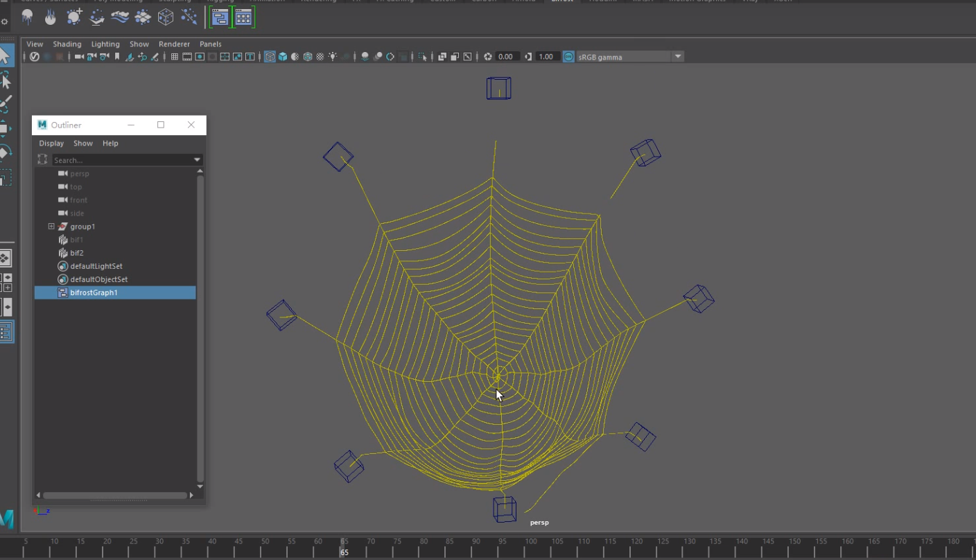Select the Move tool in the left toolbox
Screen dimensions: 976x560
8,128
